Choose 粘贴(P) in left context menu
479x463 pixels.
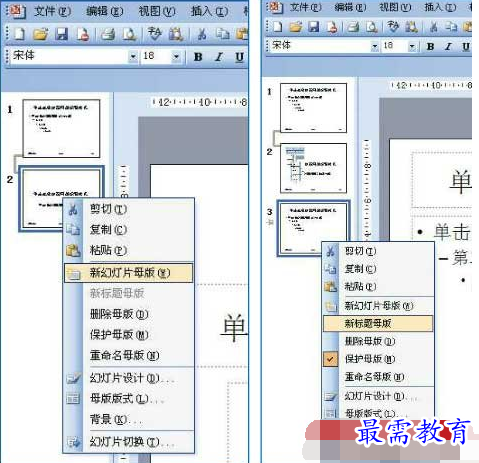tap(129, 250)
